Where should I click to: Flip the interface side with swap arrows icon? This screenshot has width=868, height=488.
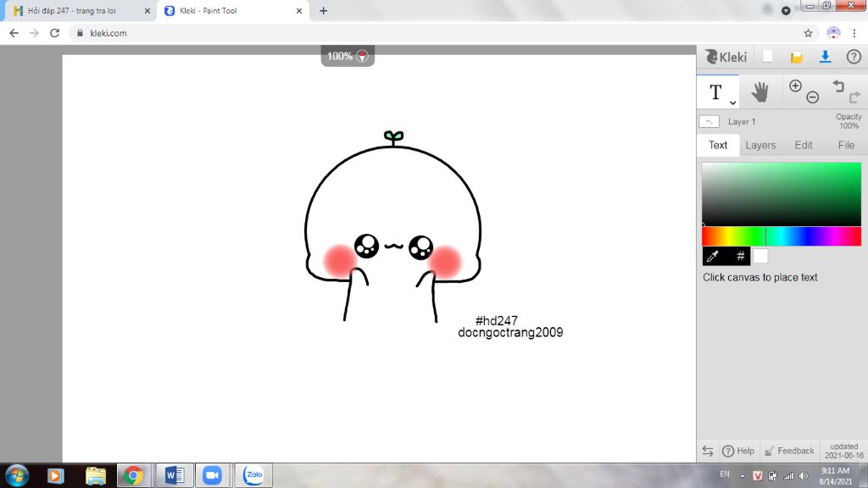click(708, 451)
